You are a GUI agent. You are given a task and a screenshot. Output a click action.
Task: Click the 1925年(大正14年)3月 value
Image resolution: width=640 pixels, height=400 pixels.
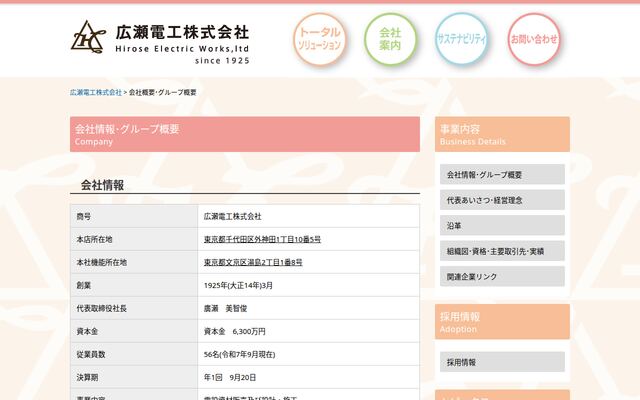click(x=238, y=285)
